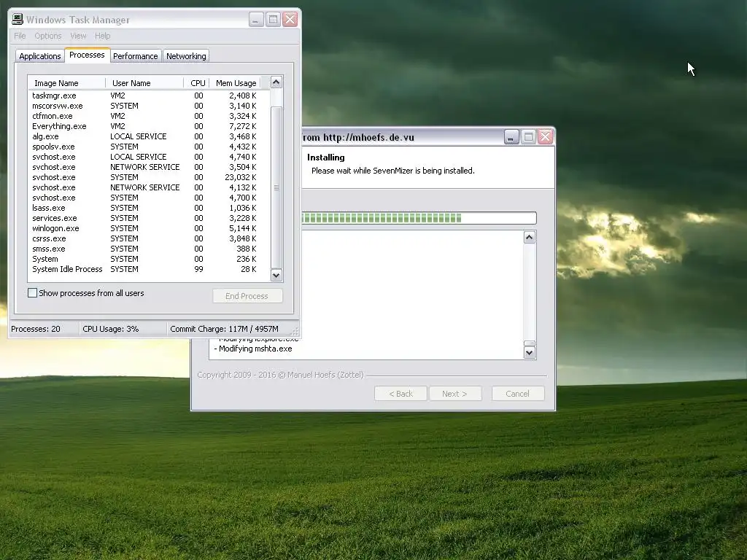The height and width of the screenshot is (560, 747).
Task: Click process list scroll up arrow
Action: pos(276,82)
